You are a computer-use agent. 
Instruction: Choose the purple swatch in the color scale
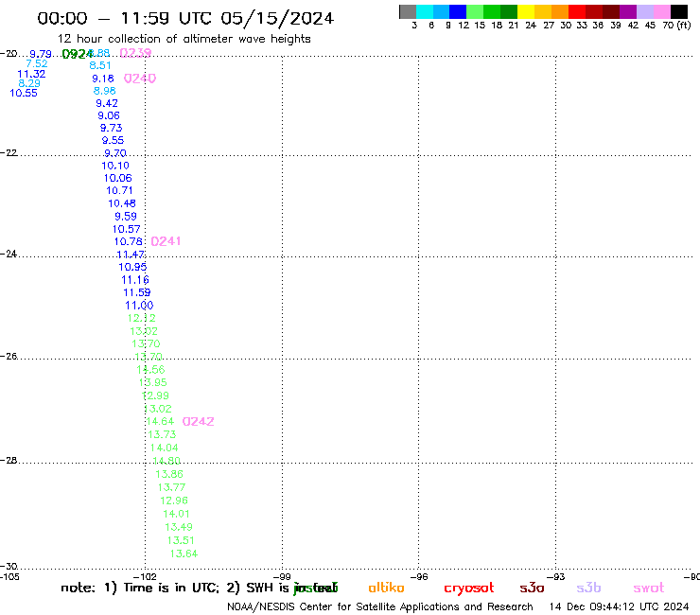click(628, 11)
